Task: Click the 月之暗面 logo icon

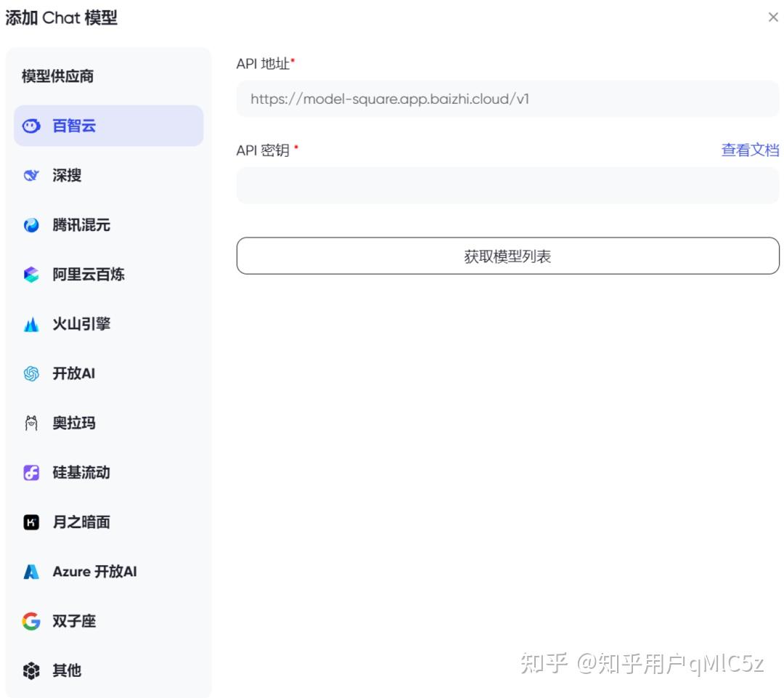Action: [x=31, y=522]
